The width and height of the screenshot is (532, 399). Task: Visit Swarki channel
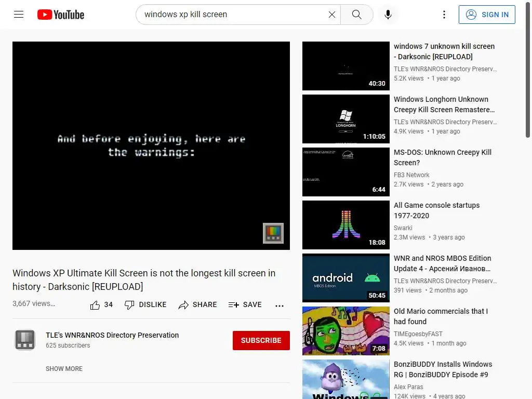click(403, 228)
